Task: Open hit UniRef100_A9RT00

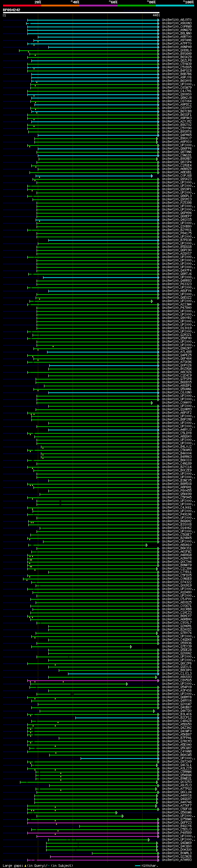Action: tap(177, 37)
